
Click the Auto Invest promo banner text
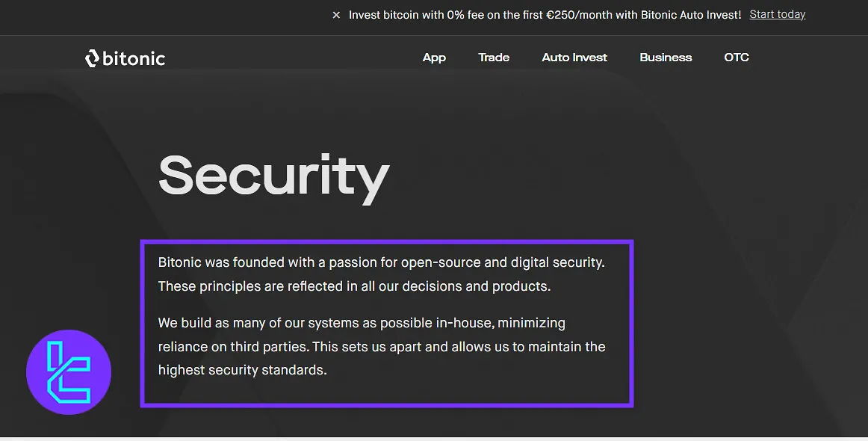pos(545,15)
